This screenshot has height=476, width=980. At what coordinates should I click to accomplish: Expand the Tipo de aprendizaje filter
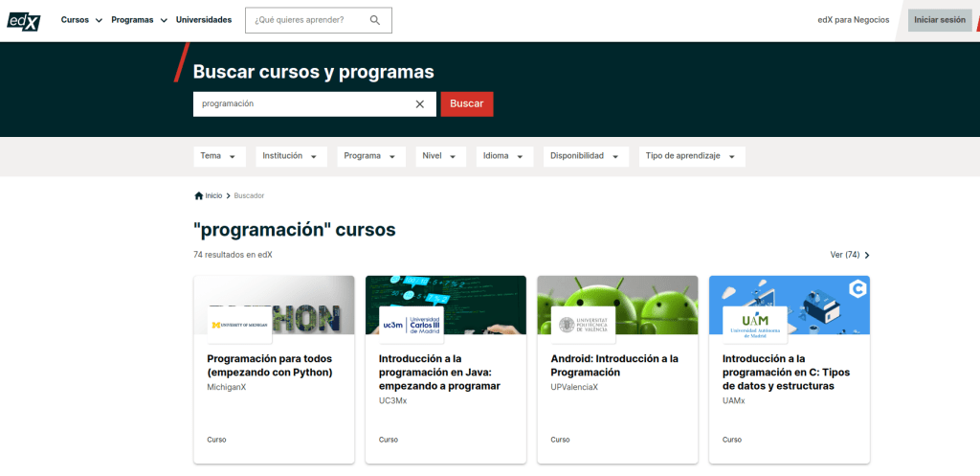click(x=692, y=156)
